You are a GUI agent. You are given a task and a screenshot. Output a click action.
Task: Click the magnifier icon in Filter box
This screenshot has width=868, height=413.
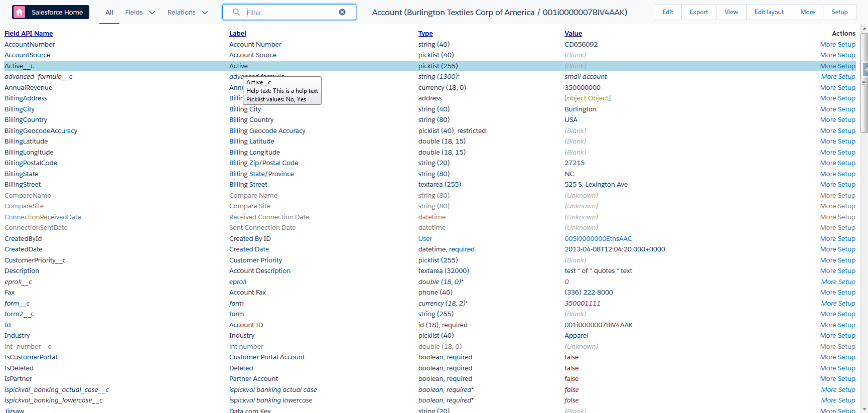pos(236,12)
